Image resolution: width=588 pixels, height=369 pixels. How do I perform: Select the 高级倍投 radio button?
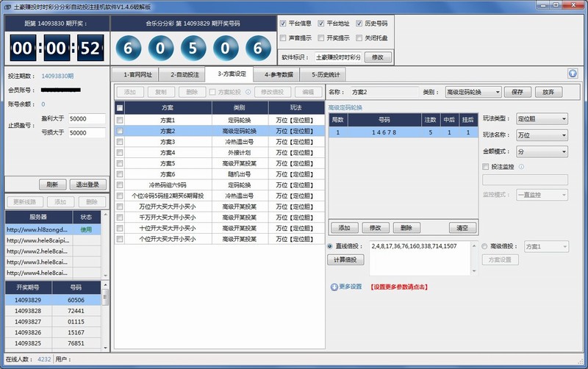coord(485,246)
